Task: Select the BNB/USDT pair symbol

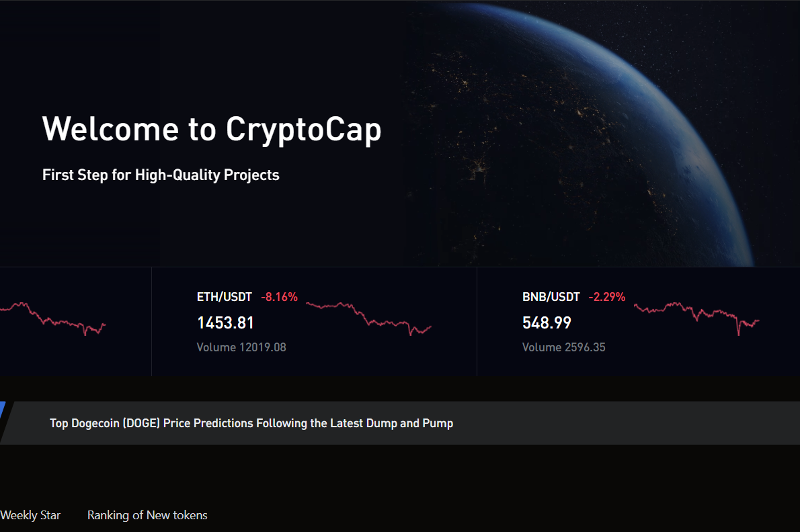Action: 550,296
